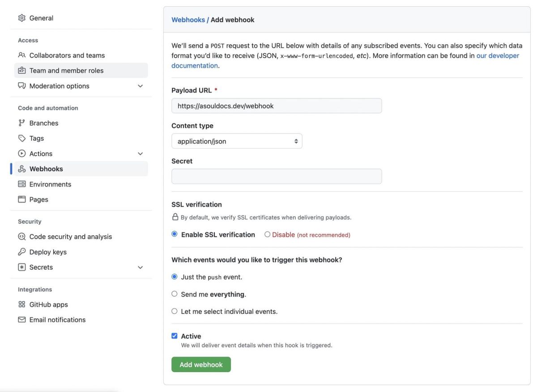Expand the Secrets chevron in sidebar
537x392 pixels.
point(140,267)
